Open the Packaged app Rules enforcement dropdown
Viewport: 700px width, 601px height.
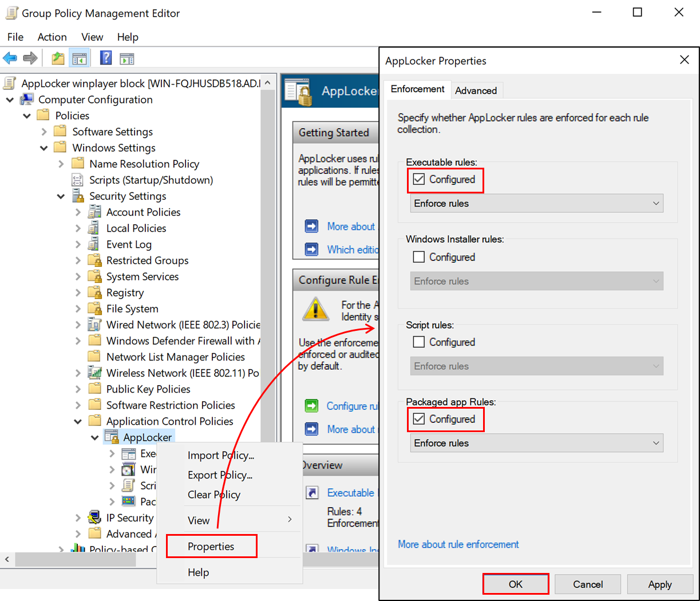coord(537,443)
